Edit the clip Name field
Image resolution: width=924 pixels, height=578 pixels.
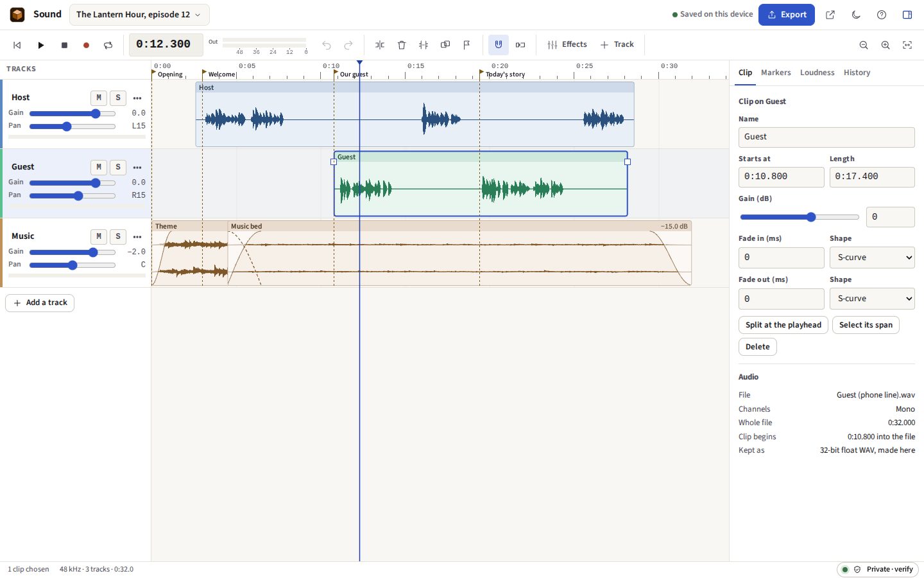826,137
